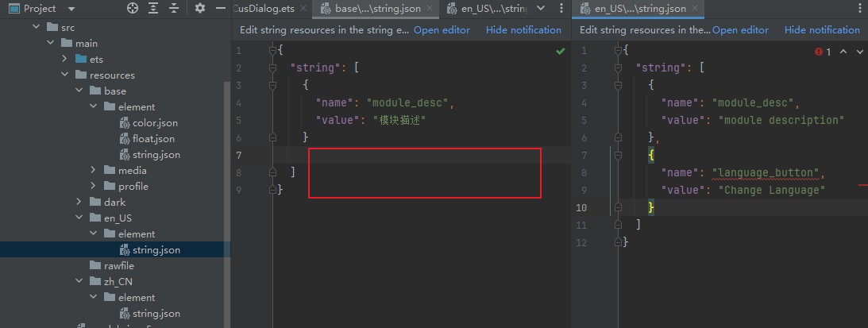The width and height of the screenshot is (868, 328).
Task: Collapse the resources folder
Action: pyautogui.click(x=65, y=75)
